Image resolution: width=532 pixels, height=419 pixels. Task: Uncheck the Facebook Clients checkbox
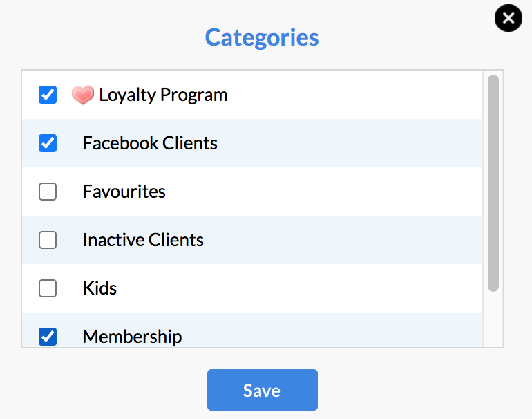(x=48, y=143)
